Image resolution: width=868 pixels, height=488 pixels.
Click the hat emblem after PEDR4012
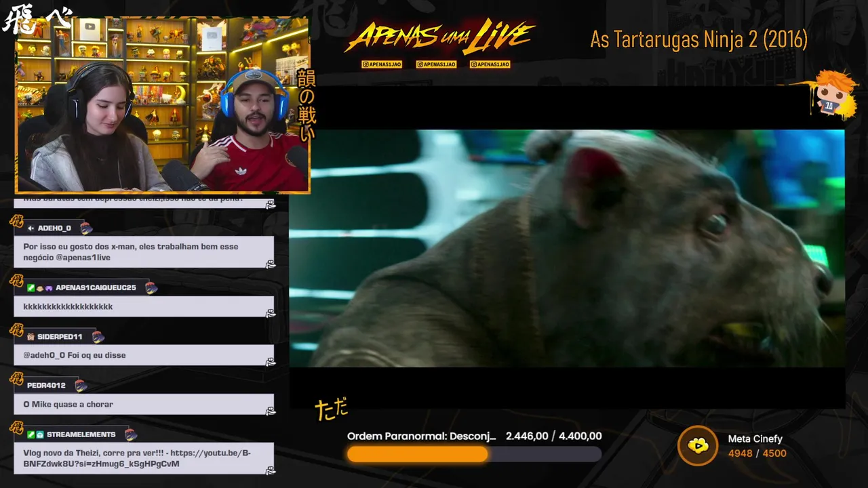point(81,386)
